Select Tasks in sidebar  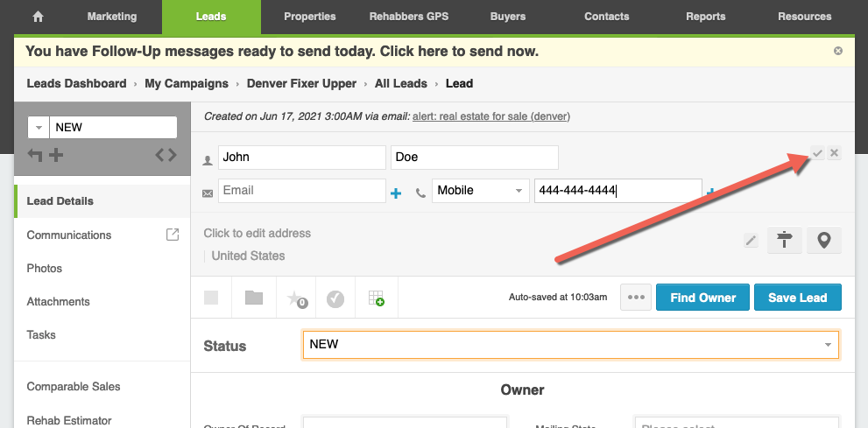[x=41, y=334]
